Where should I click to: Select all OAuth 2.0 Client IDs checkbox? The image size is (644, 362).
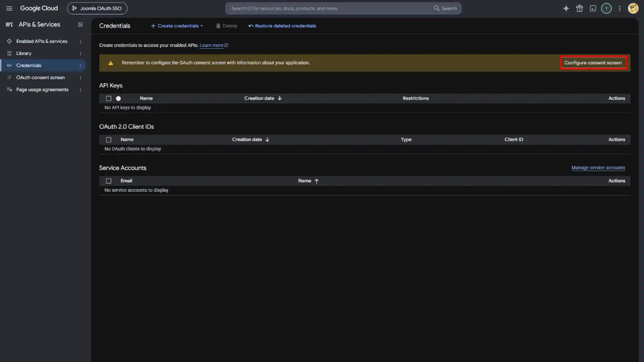pos(109,139)
